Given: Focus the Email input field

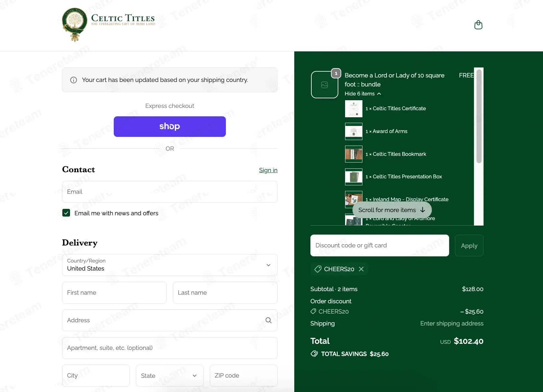Looking at the screenshot, I should point(170,192).
